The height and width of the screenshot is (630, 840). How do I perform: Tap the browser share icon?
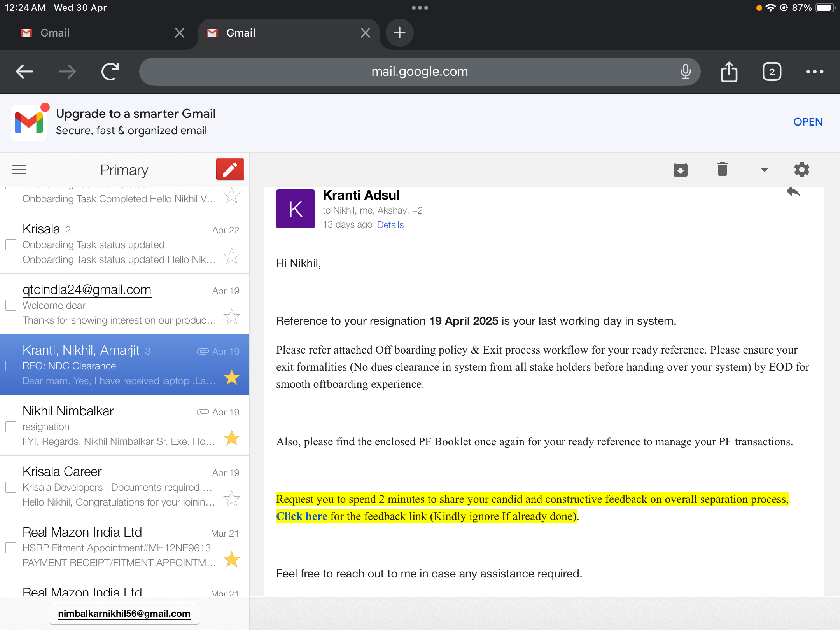click(729, 72)
